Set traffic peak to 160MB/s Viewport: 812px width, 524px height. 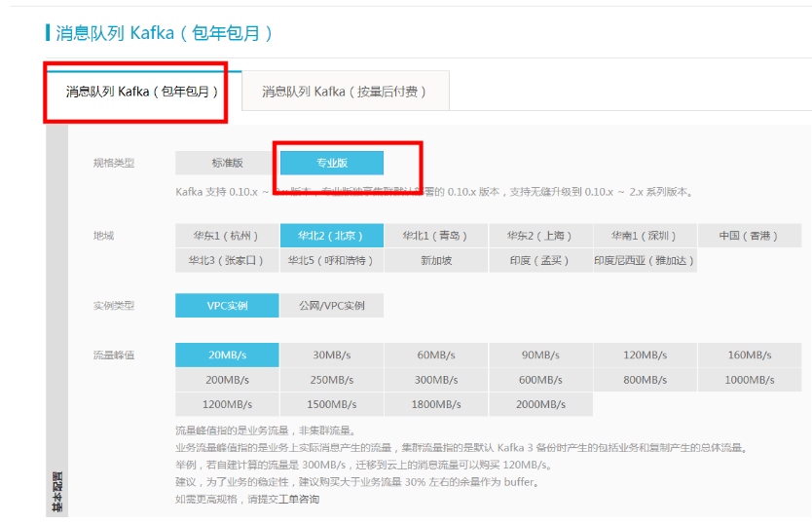pyautogui.click(x=750, y=356)
